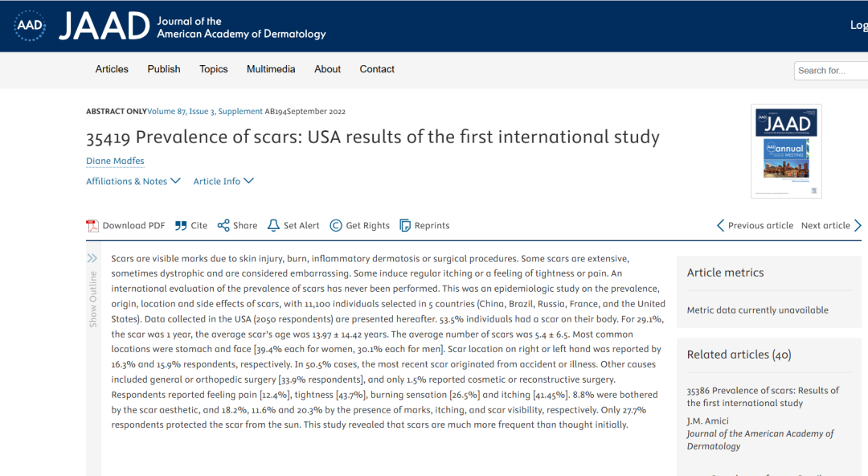Expand Affiliations & Notes section
Screen dimensions: 868x476
click(x=133, y=181)
